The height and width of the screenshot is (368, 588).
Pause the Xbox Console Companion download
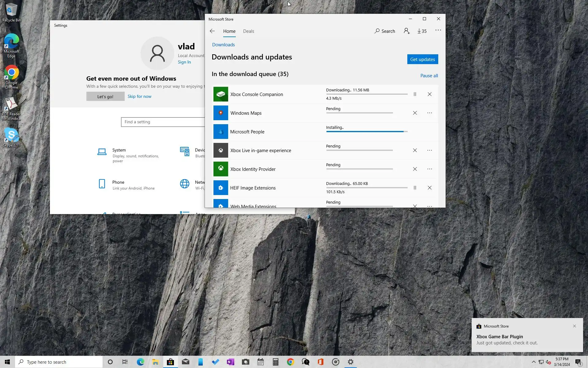[x=415, y=94]
